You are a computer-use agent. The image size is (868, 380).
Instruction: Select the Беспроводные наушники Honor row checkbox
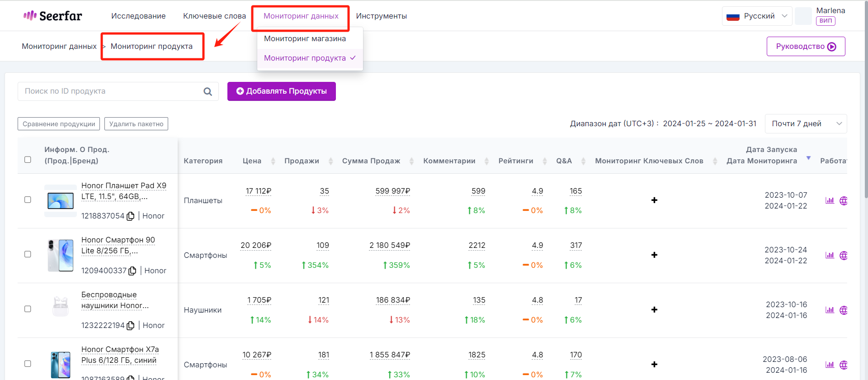pos(28,309)
